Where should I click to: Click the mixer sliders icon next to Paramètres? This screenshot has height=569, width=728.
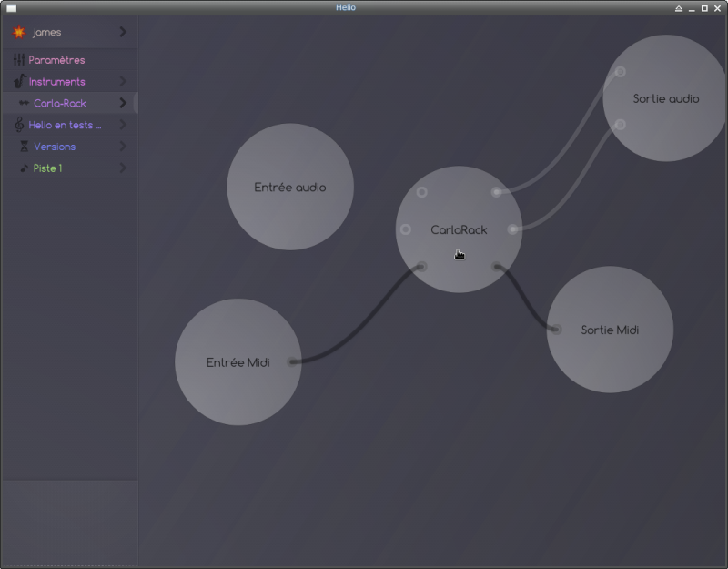19,59
